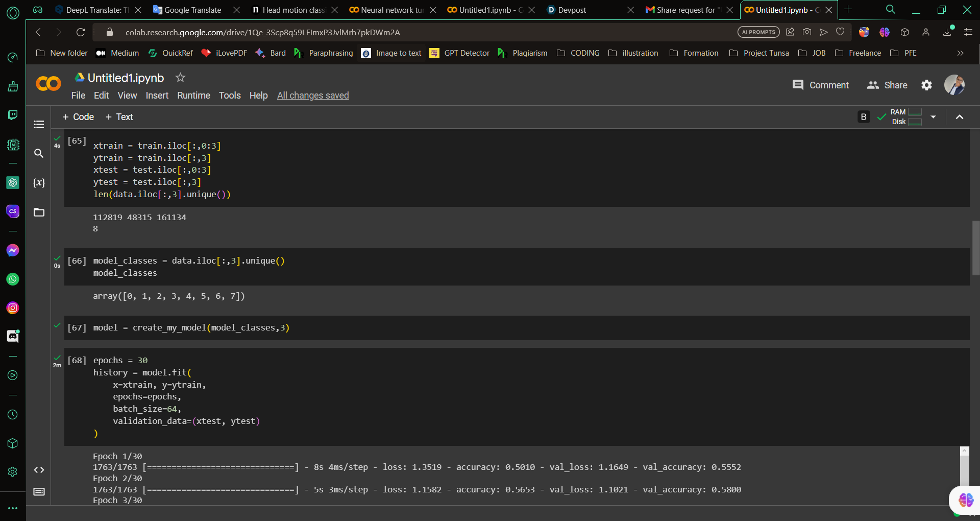The width and height of the screenshot is (980, 521).
Task: Open the iLovePDF bookmark
Action: coord(224,53)
